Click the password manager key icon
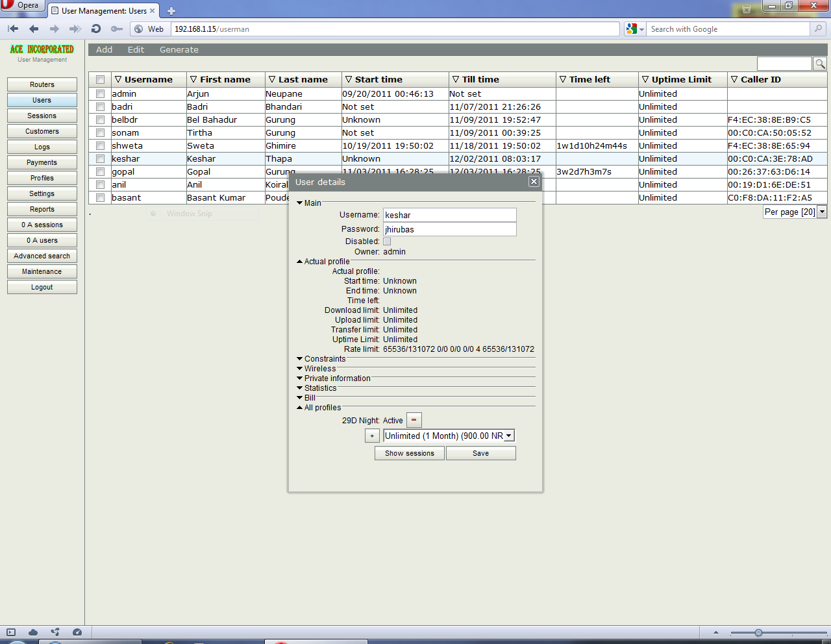831x644 pixels. click(x=117, y=29)
